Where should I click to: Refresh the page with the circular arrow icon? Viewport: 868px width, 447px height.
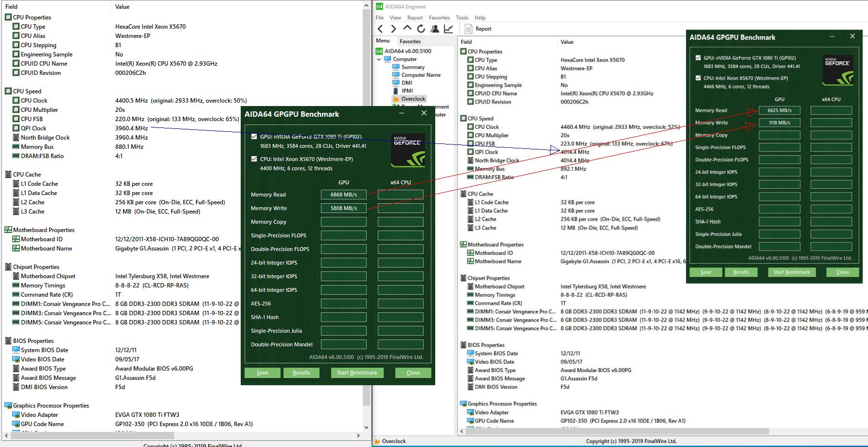click(421, 29)
